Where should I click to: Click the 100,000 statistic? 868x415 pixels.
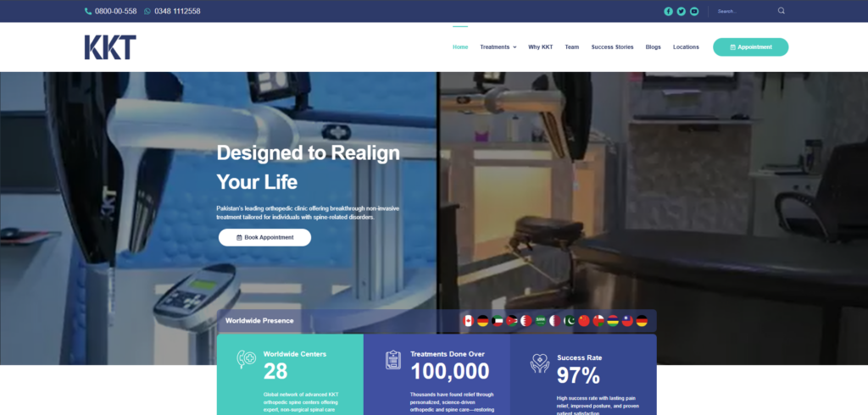(x=450, y=371)
